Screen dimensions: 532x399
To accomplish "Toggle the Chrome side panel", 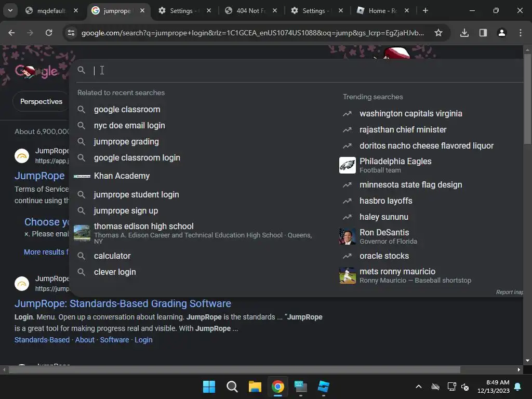I will click(x=483, y=33).
